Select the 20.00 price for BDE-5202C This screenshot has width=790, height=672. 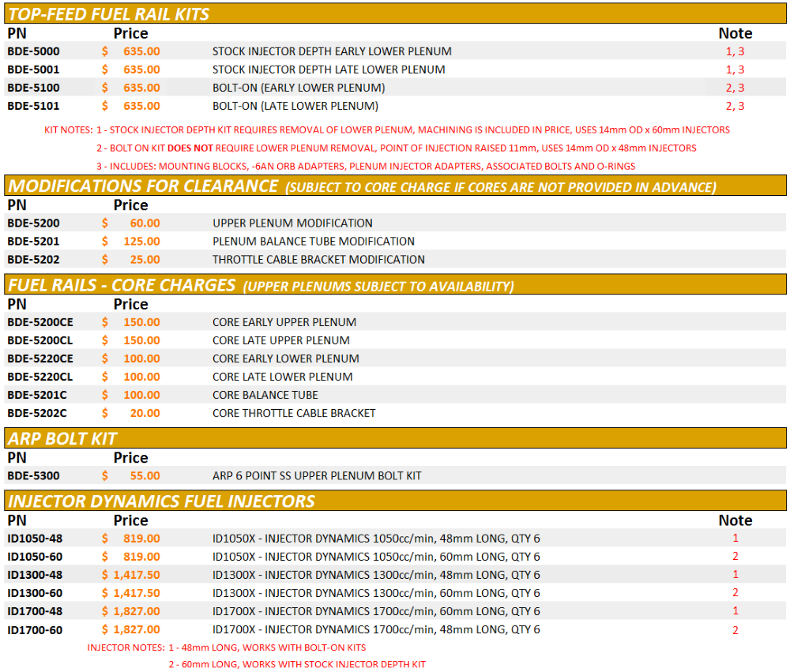[x=145, y=413]
